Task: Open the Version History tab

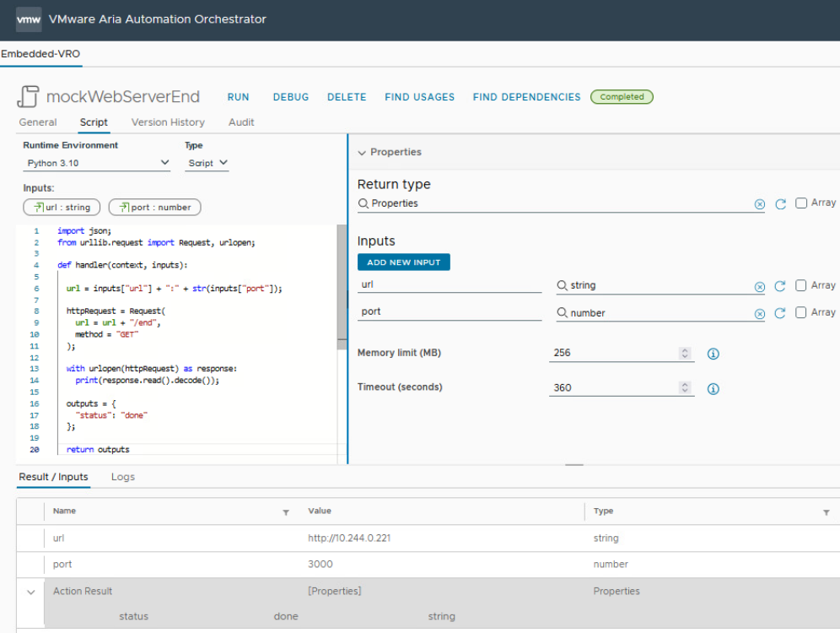Action: (168, 122)
